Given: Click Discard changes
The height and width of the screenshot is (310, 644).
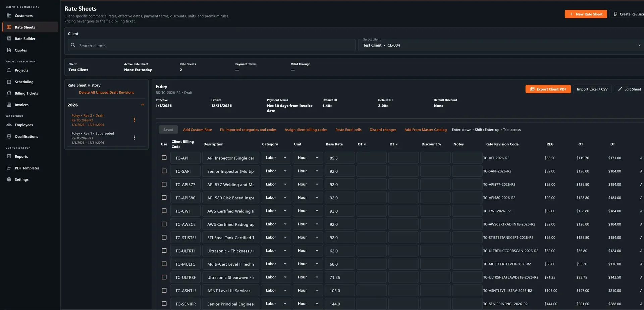Looking at the screenshot, I should (x=383, y=130).
